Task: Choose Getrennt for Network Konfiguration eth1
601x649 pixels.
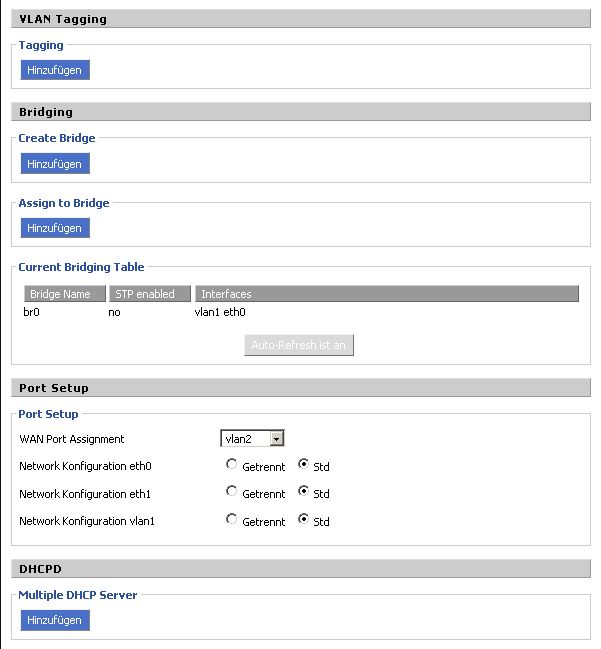Action: (x=232, y=492)
